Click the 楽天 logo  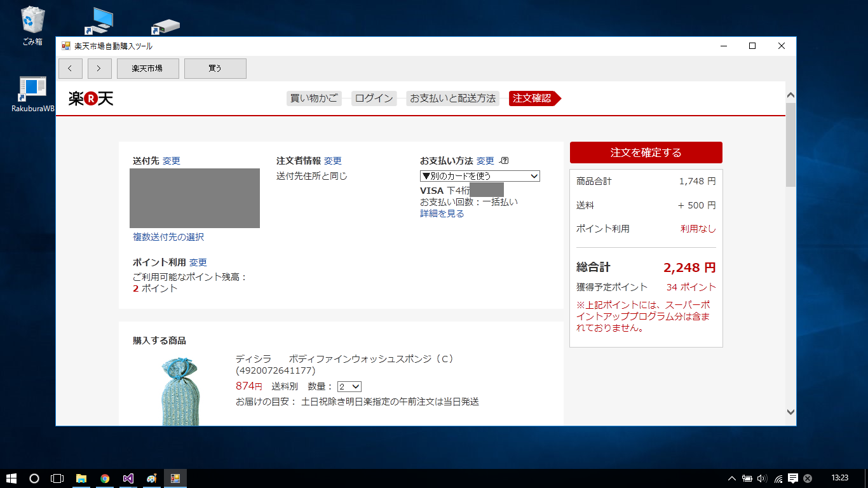(91, 98)
